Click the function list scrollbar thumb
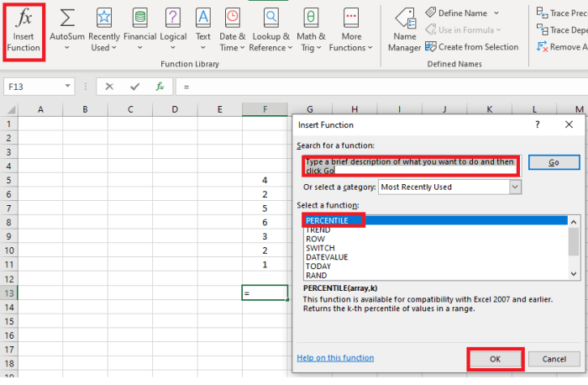 (574, 241)
